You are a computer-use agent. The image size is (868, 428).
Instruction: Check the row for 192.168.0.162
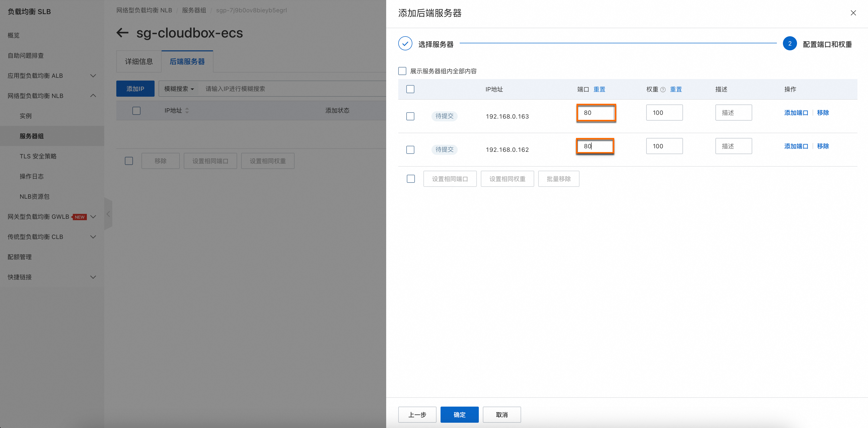coord(410,150)
